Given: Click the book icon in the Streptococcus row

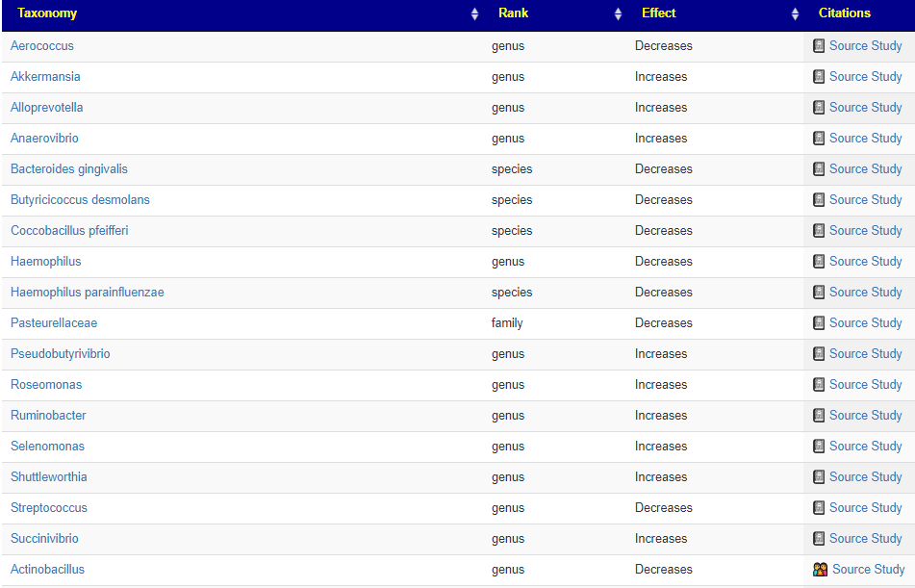Looking at the screenshot, I should pos(819,508).
